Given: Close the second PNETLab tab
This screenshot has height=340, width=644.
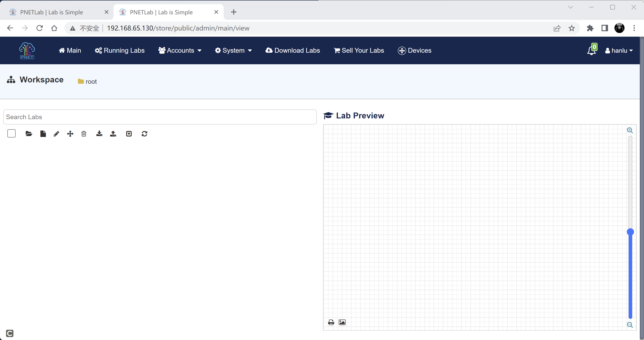Looking at the screenshot, I should 216,12.
